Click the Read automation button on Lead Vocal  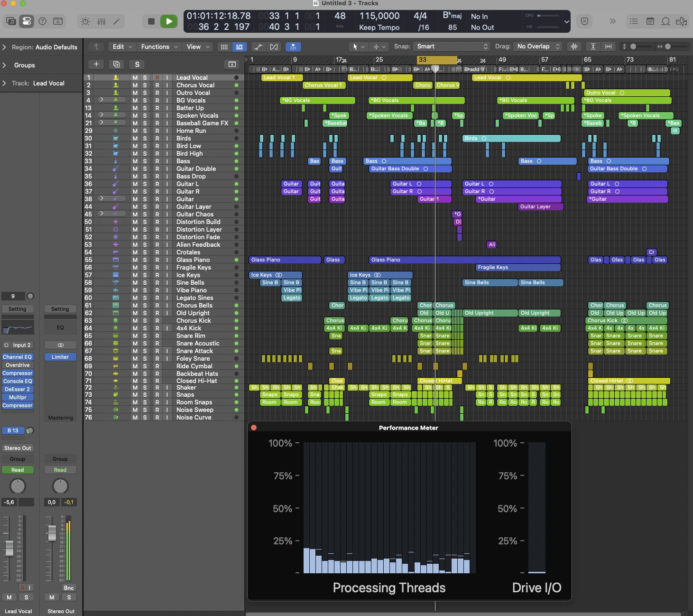click(x=18, y=470)
